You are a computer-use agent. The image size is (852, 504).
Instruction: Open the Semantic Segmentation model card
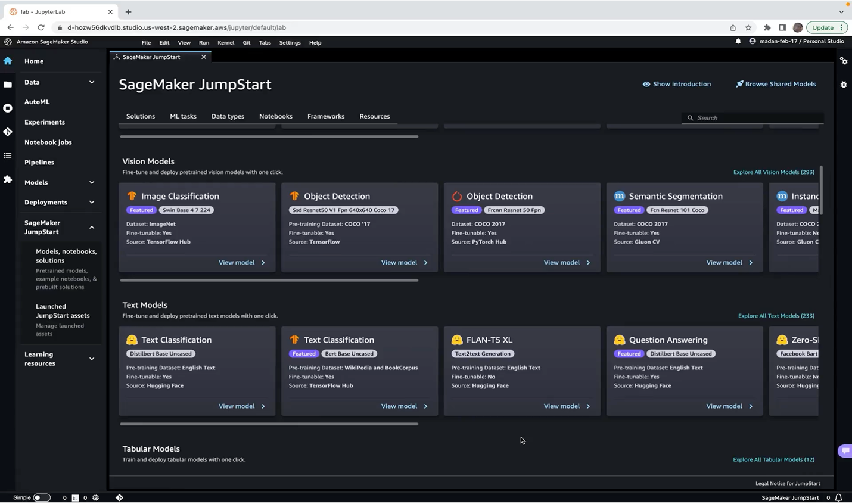point(685,227)
